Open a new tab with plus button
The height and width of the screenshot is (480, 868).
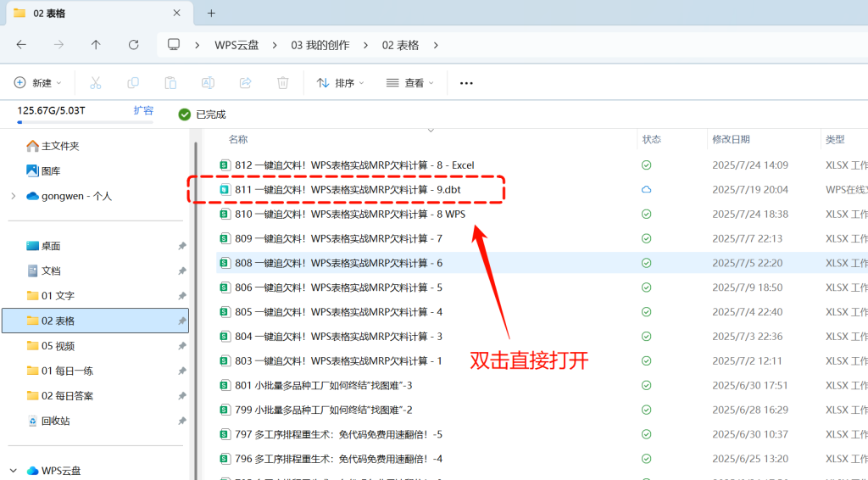[211, 14]
